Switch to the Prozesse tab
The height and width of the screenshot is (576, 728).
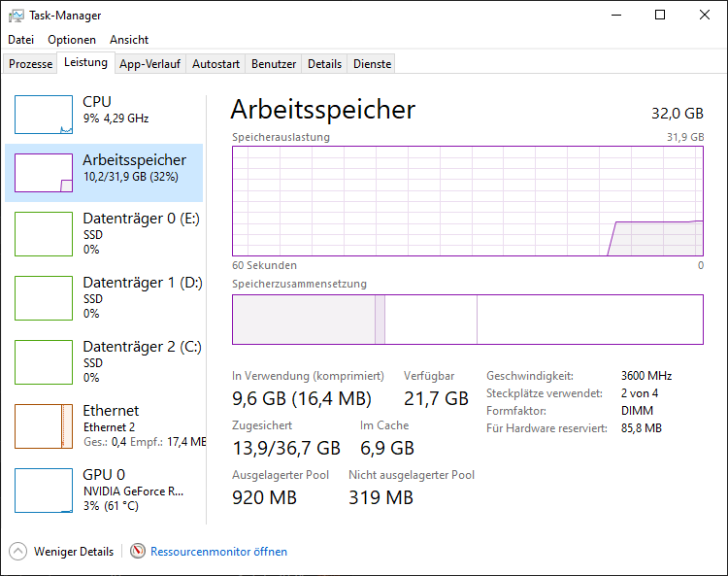31,64
